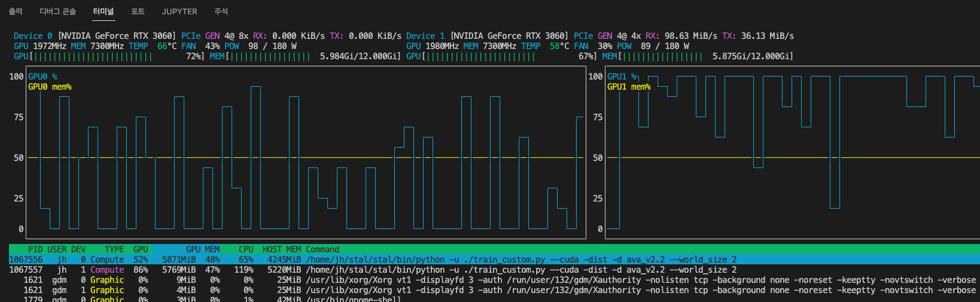Click the PID column header
This screenshot has height=302, width=980.
[35, 249]
